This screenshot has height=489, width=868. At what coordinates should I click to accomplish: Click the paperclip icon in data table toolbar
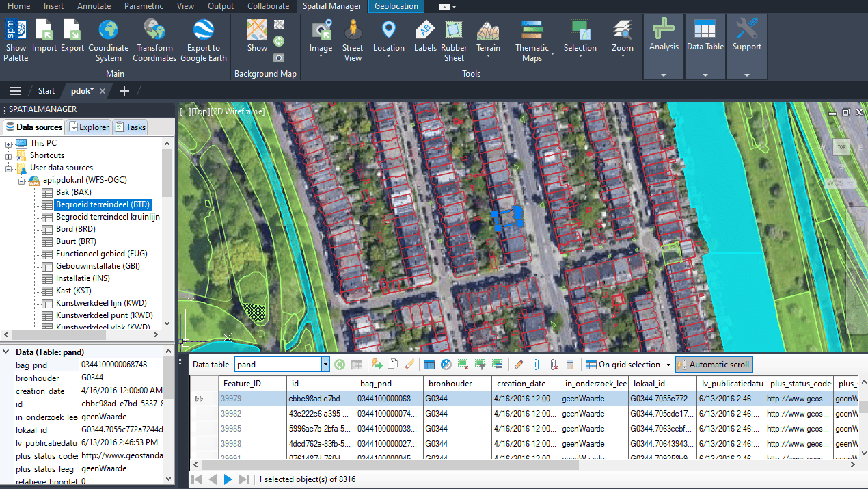(537, 365)
